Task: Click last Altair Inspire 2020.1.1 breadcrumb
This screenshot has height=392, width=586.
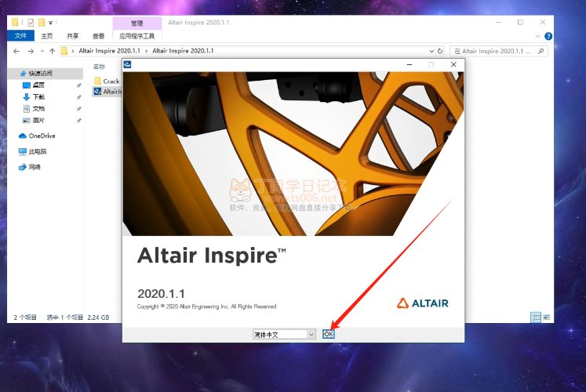Action: coord(183,51)
